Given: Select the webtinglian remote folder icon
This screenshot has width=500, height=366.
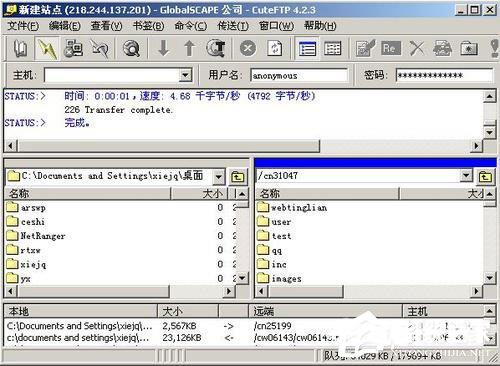Looking at the screenshot, I should (263, 207).
